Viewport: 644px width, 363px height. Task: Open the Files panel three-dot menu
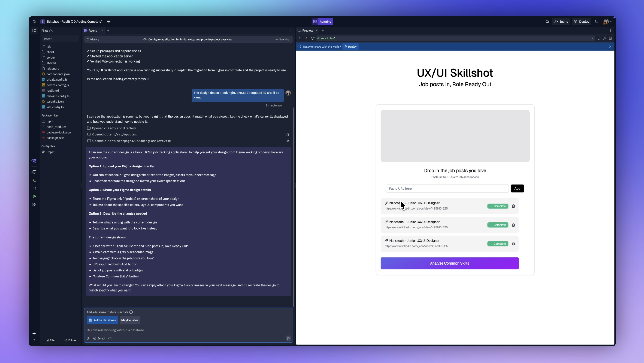(77, 31)
